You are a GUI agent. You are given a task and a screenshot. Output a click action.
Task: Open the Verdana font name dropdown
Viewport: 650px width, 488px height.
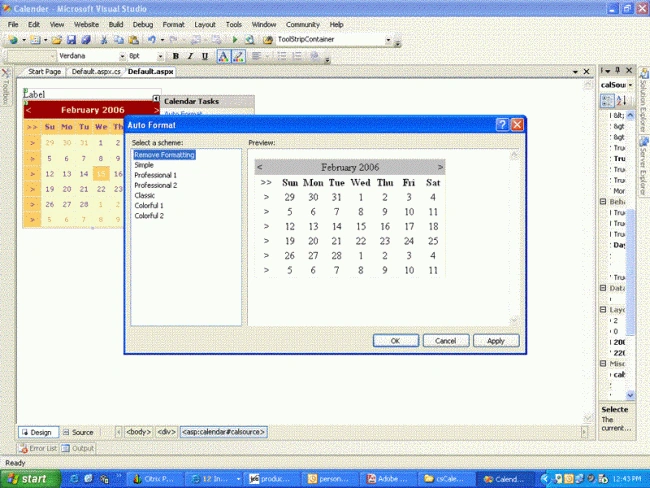122,56
